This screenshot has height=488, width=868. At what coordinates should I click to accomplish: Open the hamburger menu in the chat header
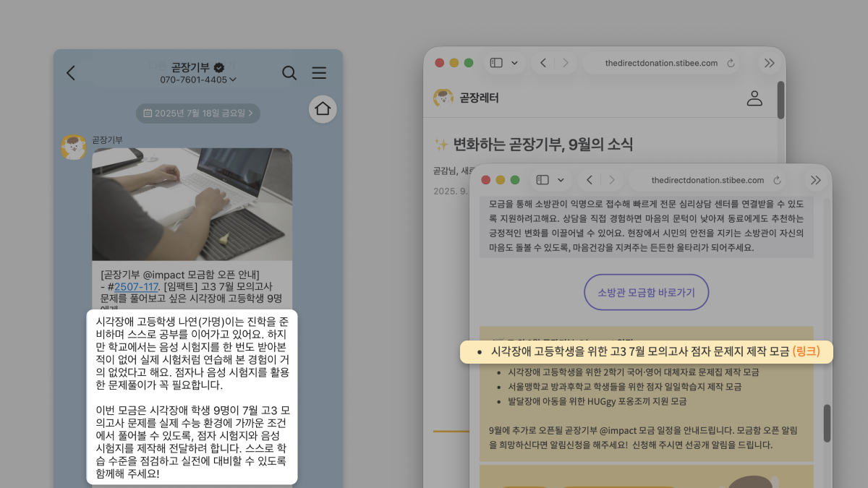[x=319, y=73]
